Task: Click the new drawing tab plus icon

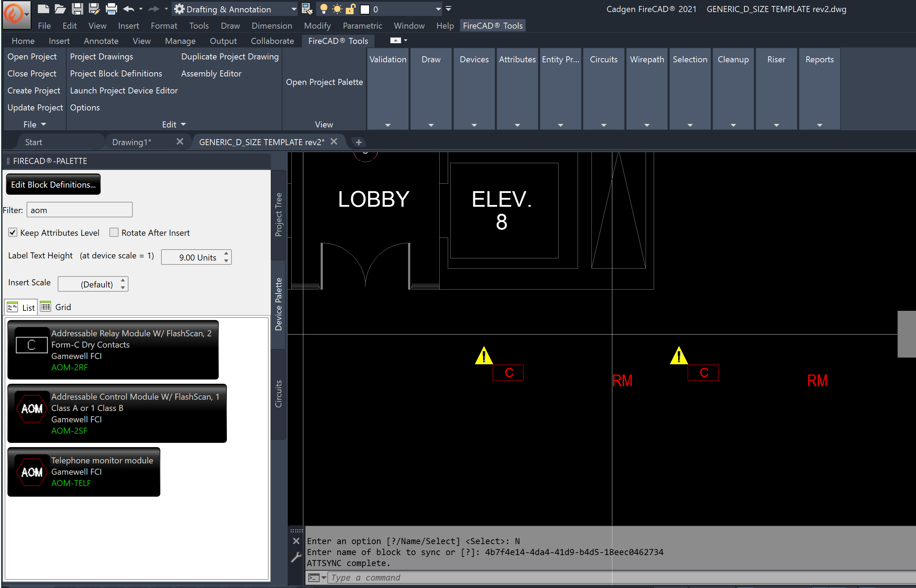Action: pos(359,142)
